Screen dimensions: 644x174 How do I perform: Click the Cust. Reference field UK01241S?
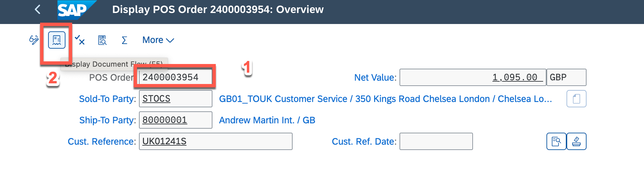pyautogui.click(x=215, y=141)
